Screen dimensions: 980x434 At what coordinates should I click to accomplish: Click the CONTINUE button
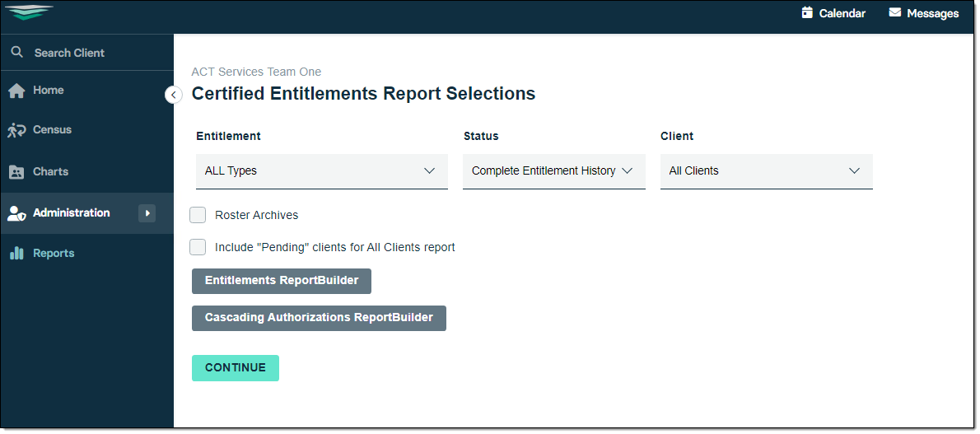tap(235, 368)
